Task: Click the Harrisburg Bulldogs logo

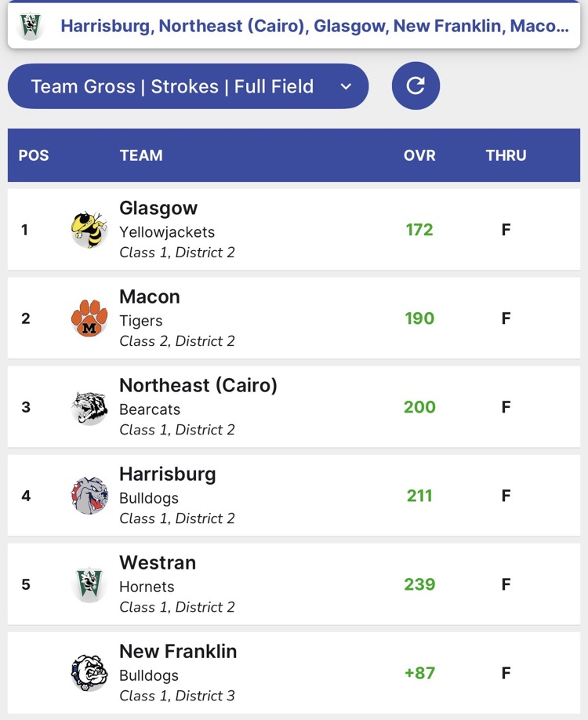Action: (89, 496)
